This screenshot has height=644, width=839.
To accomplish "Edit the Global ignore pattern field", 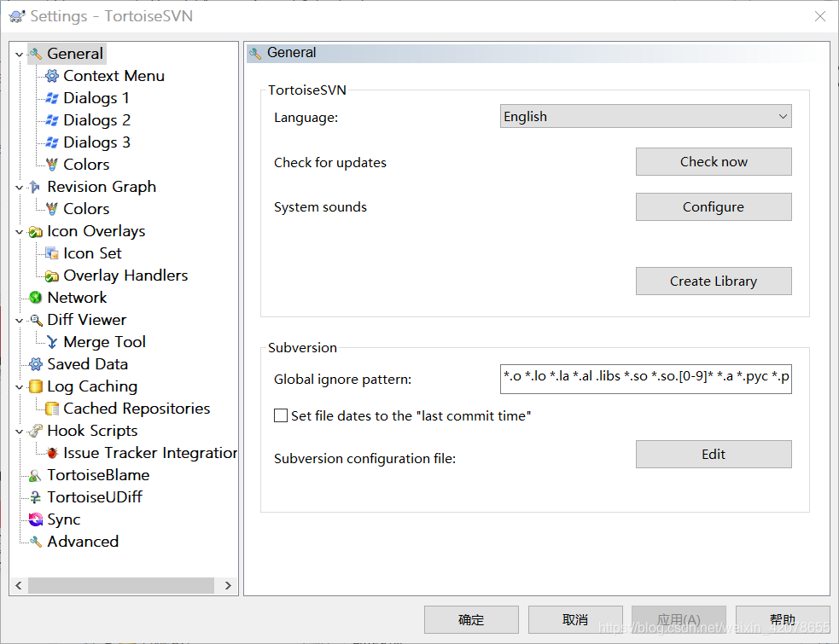I will coord(644,378).
